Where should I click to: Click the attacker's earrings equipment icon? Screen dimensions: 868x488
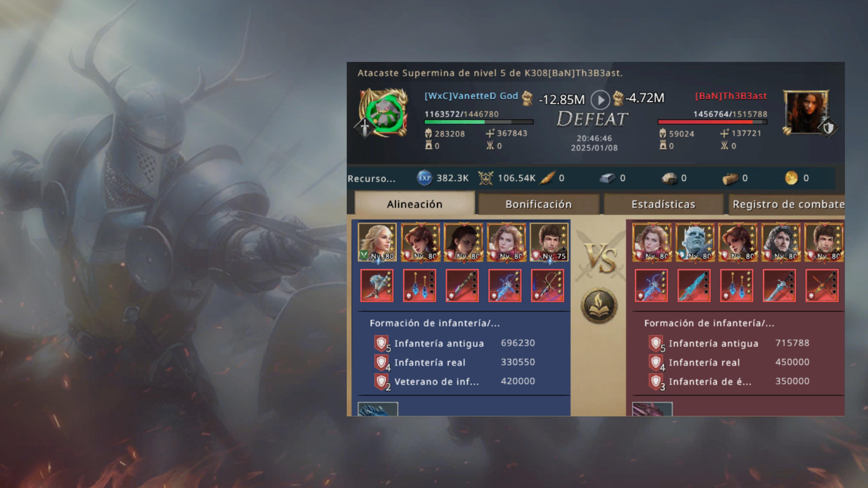(x=419, y=286)
